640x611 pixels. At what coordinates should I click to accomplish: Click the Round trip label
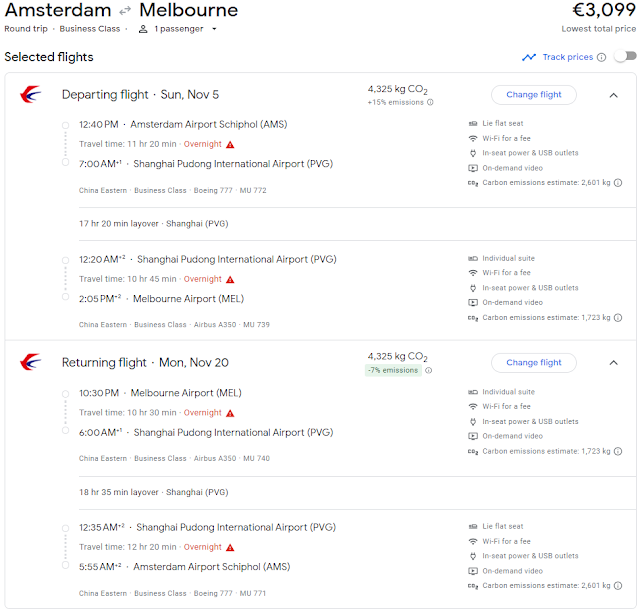pyautogui.click(x=26, y=29)
